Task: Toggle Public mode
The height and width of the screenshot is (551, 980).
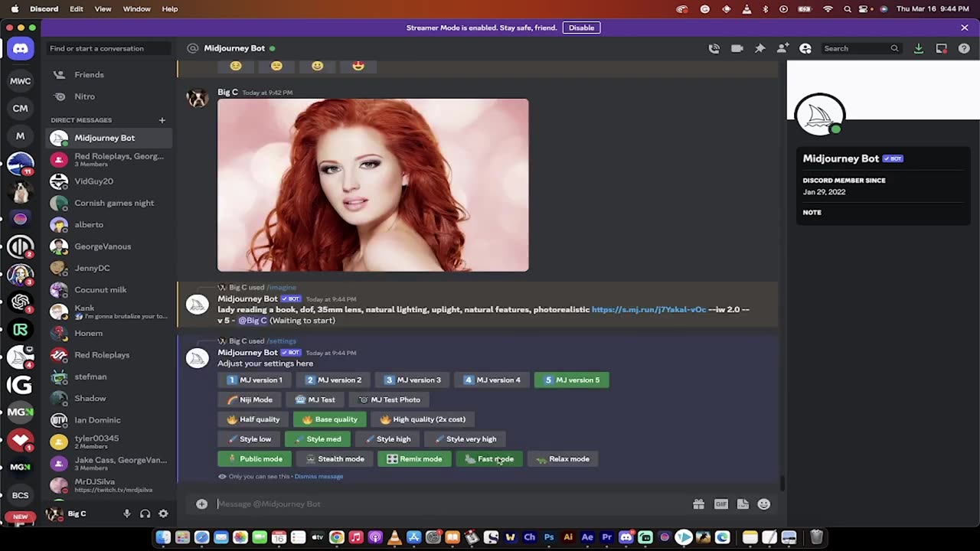Action: pyautogui.click(x=254, y=459)
